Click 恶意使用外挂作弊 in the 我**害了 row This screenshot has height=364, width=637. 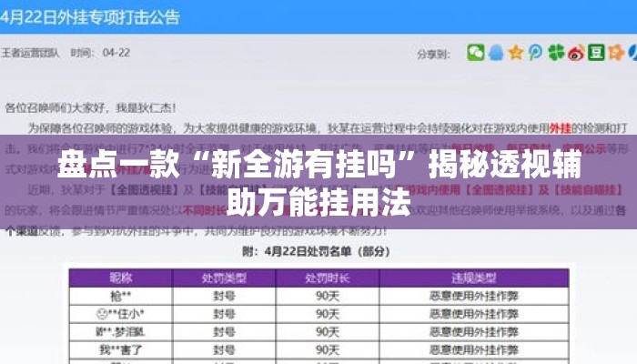pyautogui.click(x=474, y=349)
